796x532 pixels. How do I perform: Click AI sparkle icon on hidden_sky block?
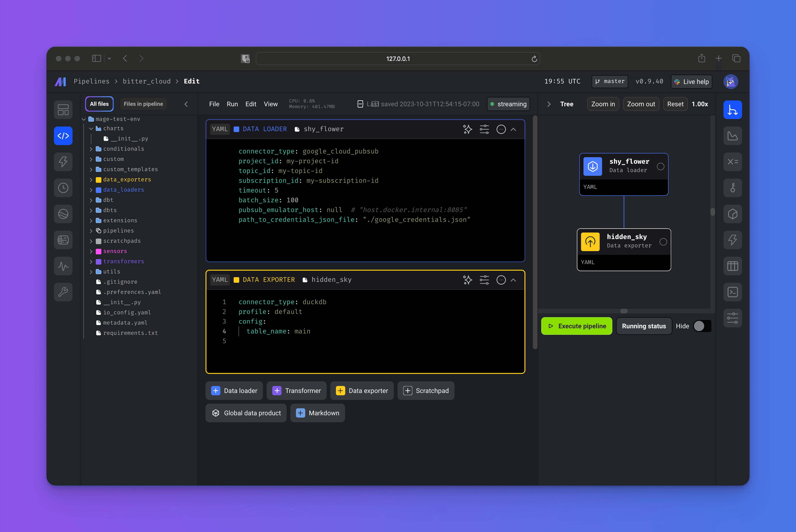tap(468, 280)
